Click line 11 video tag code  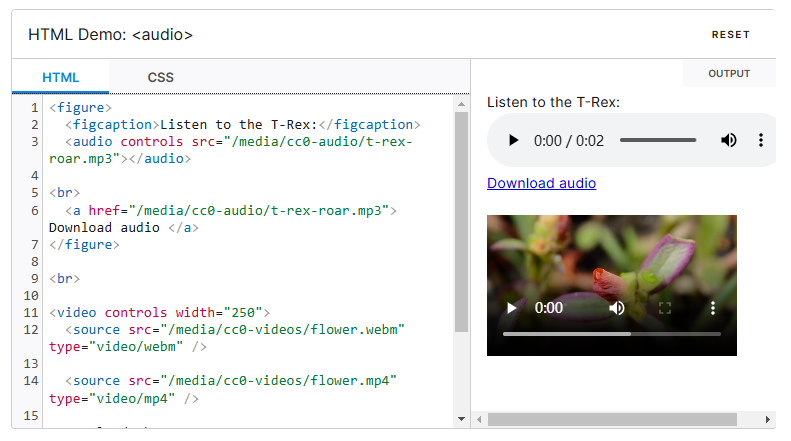pyautogui.click(x=160, y=312)
